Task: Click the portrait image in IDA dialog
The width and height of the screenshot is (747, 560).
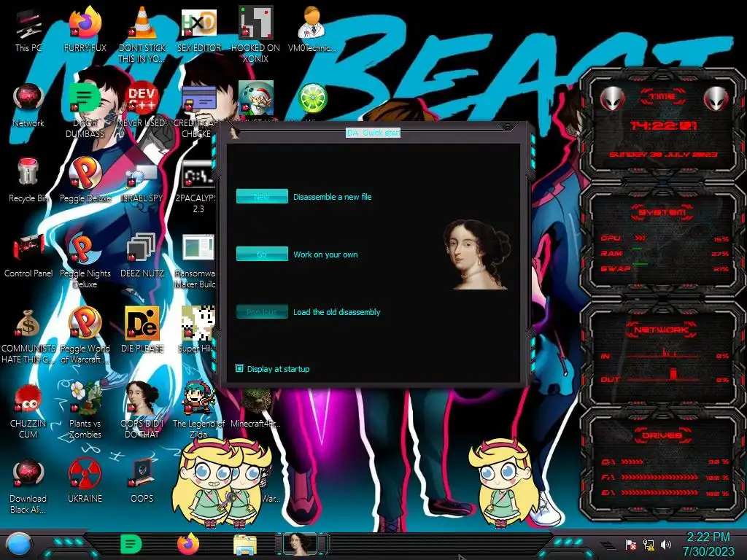Action: tap(477, 254)
